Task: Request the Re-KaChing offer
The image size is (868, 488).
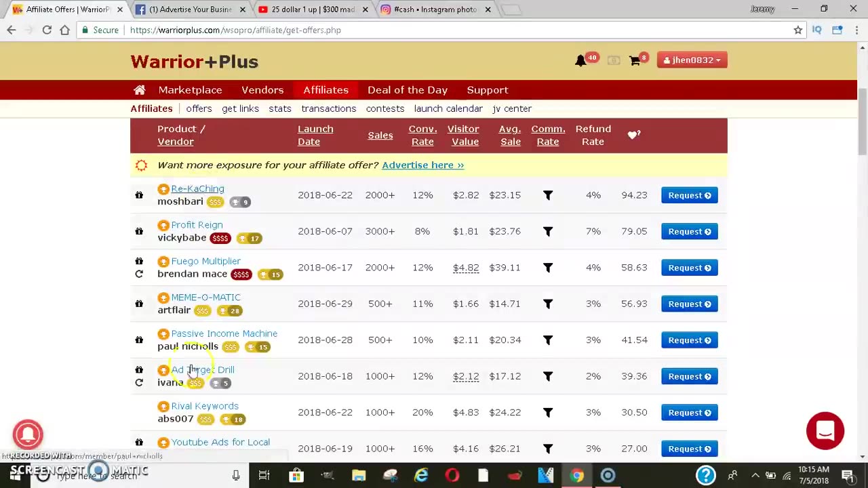Action: point(690,195)
